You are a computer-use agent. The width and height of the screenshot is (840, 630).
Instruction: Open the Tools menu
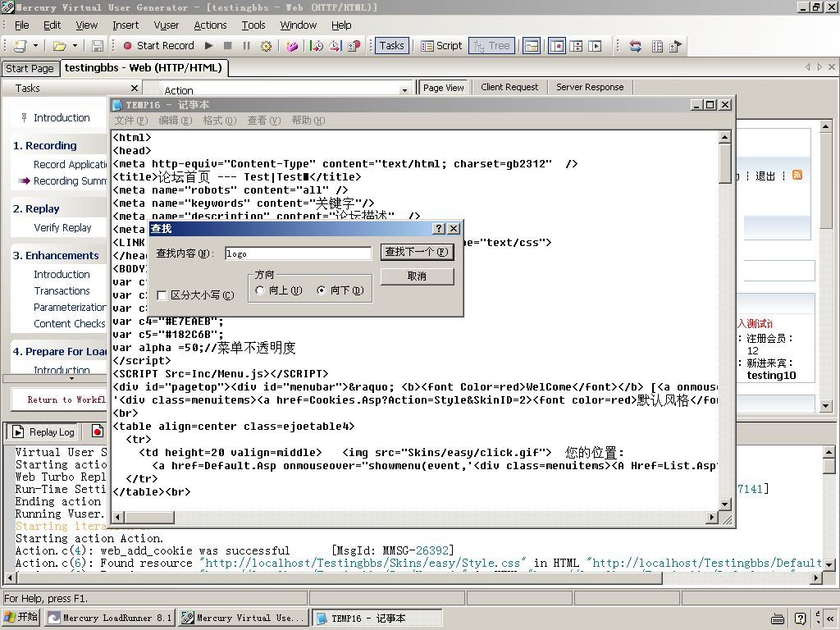click(253, 25)
